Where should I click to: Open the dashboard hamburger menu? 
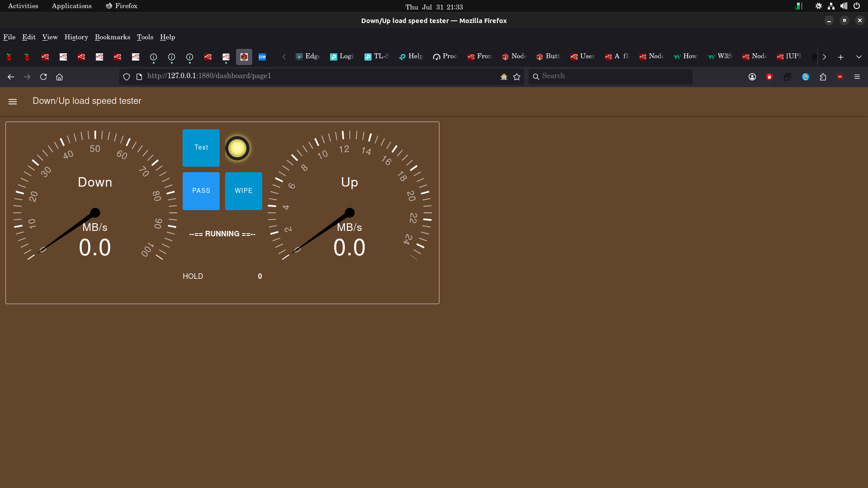pos(13,102)
